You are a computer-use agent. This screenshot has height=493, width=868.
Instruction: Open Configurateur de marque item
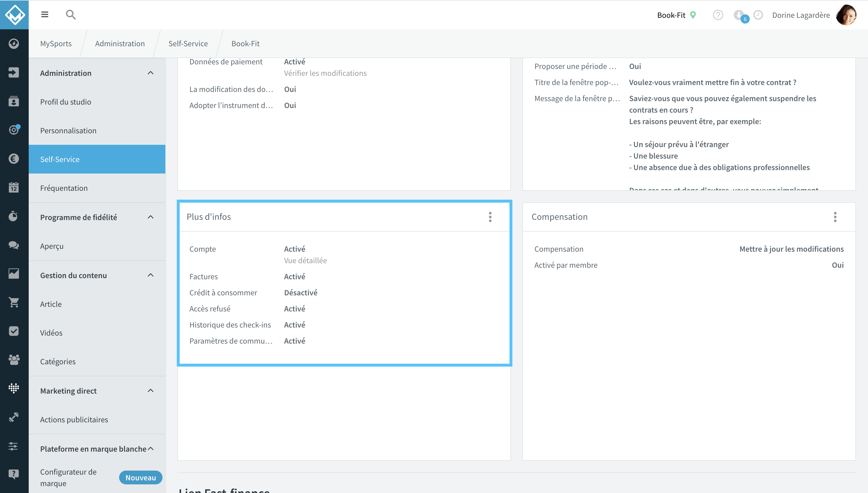(68, 477)
